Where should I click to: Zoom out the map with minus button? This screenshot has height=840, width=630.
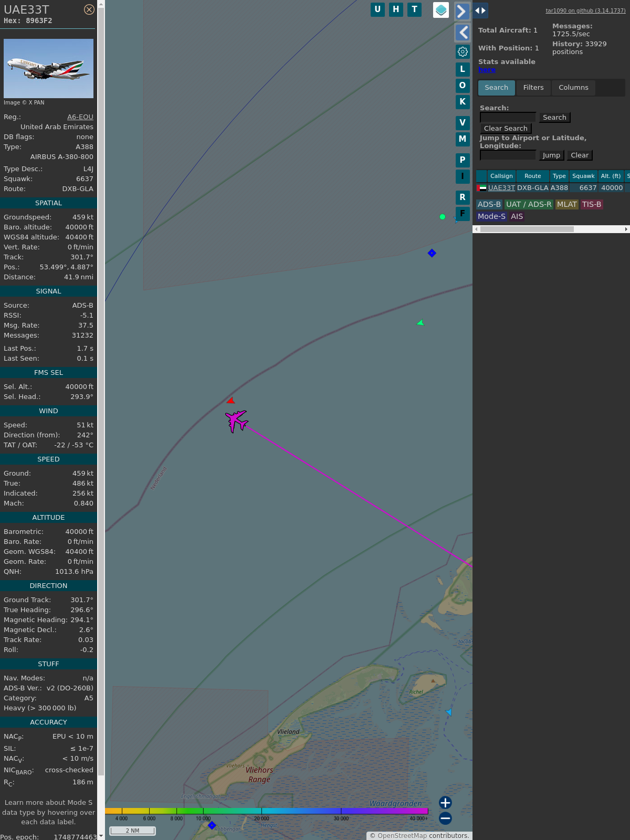(445, 818)
